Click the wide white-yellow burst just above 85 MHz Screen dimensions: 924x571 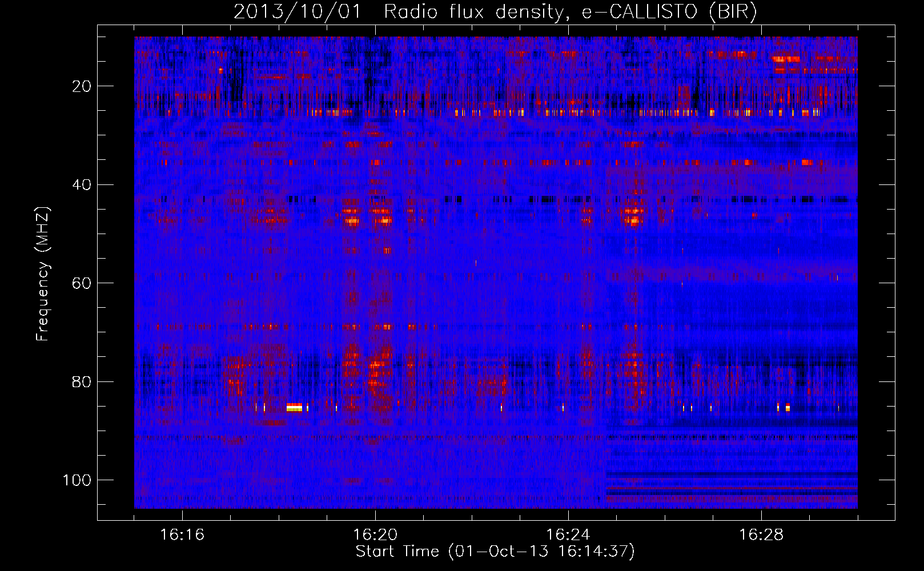tap(294, 407)
